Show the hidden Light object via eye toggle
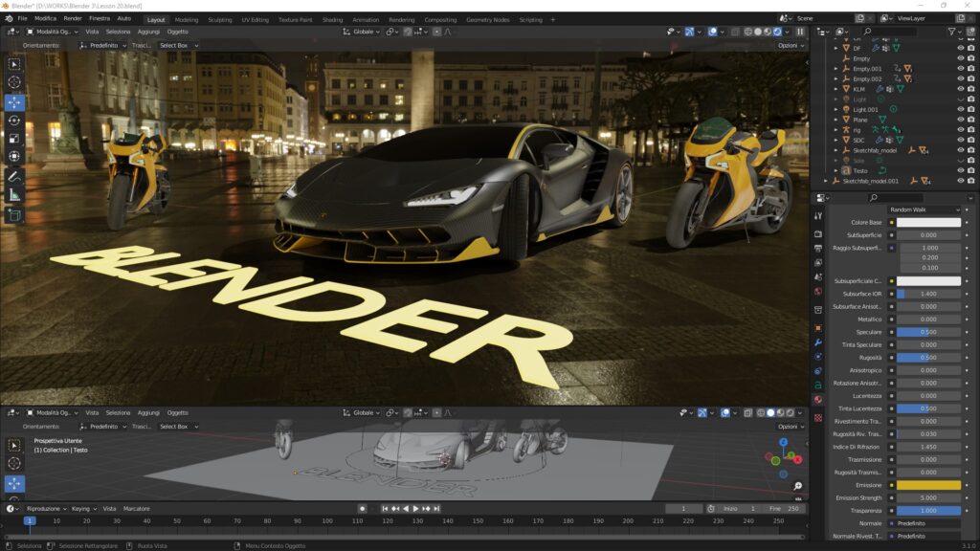The height and width of the screenshot is (551, 980). click(x=961, y=99)
